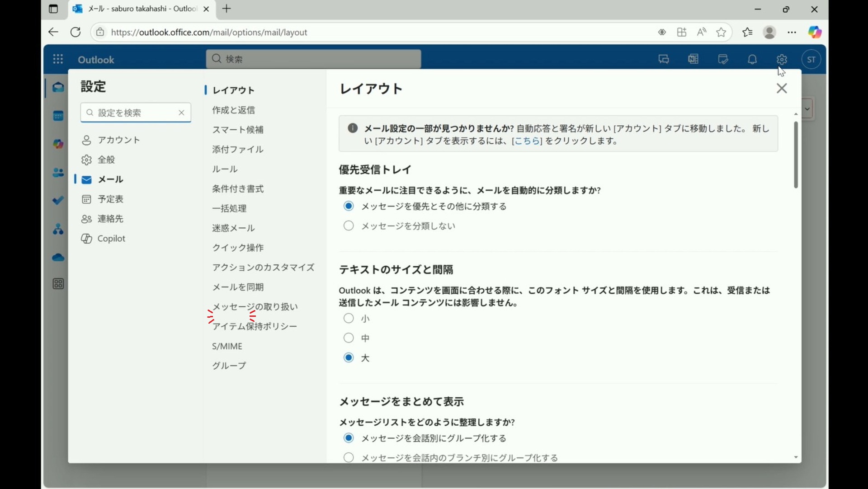The height and width of the screenshot is (489, 868).
Task: Close the settings dialog with X
Action: [x=782, y=88]
